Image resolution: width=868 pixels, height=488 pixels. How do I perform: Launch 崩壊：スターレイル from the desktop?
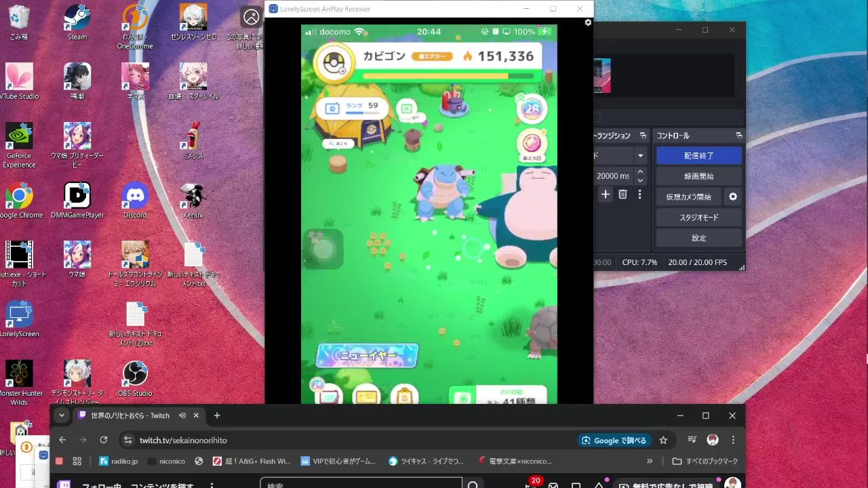pyautogui.click(x=193, y=81)
